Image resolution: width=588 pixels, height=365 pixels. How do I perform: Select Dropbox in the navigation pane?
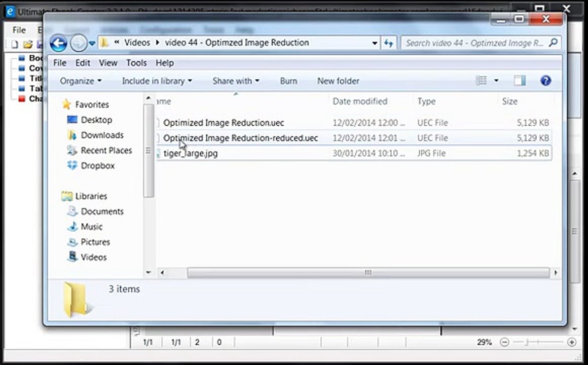pyautogui.click(x=97, y=165)
